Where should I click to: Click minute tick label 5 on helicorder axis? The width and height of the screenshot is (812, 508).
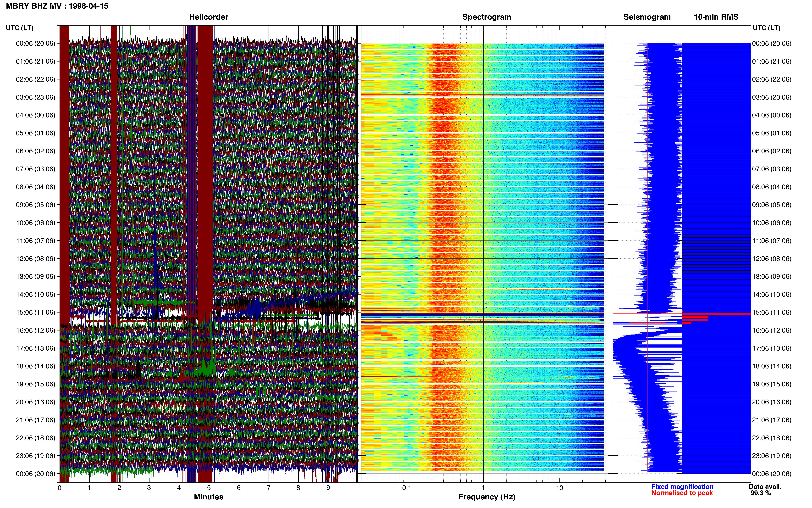click(x=209, y=488)
